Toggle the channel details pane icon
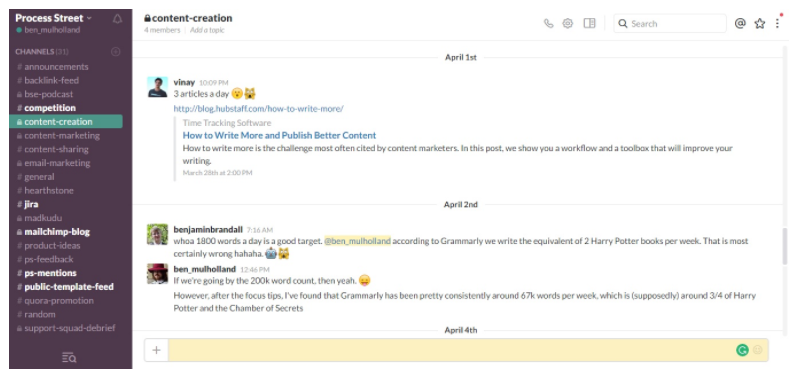The width and height of the screenshot is (799, 371). 590,23
